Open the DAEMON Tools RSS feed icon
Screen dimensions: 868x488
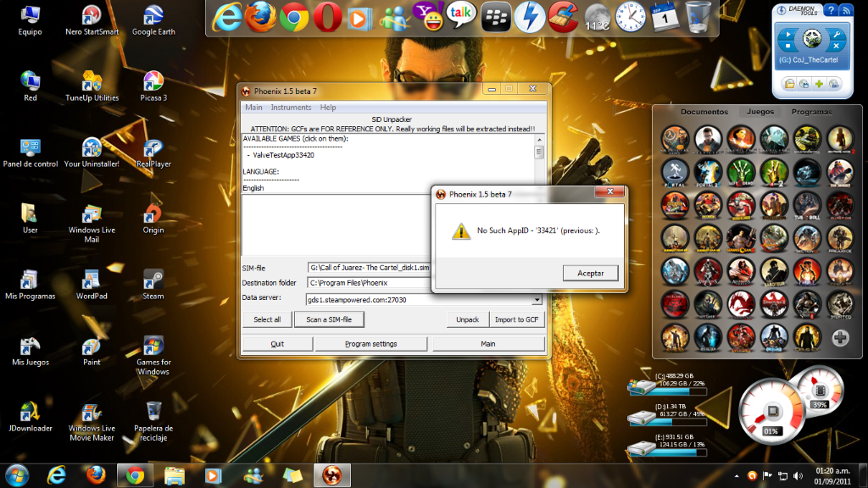pos(846,10)
